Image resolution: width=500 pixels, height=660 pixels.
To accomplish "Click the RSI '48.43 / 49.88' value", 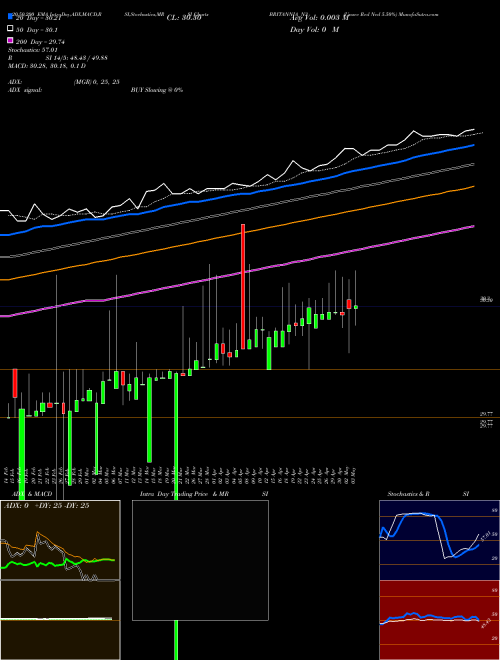I will point(88,58).
